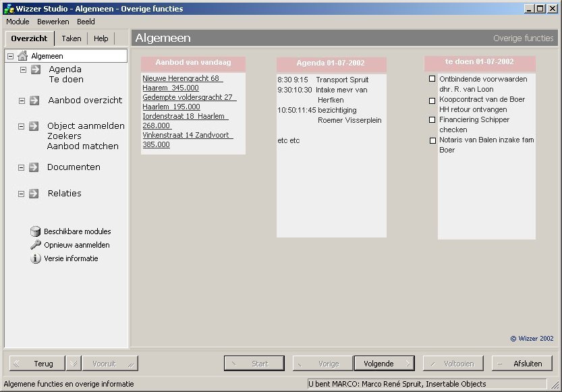Select Aanbod matchen in the sidebar

tap(82, 146)
